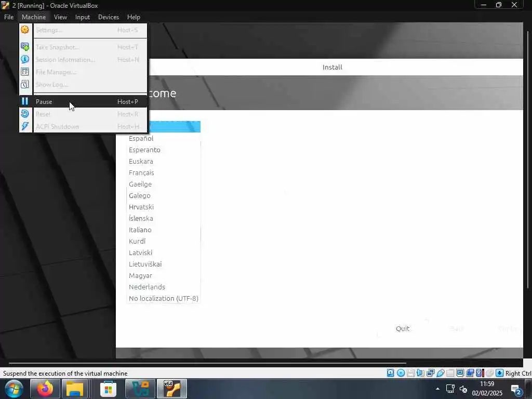Select Lietuviškai in the language list

[x=164, y=264]
